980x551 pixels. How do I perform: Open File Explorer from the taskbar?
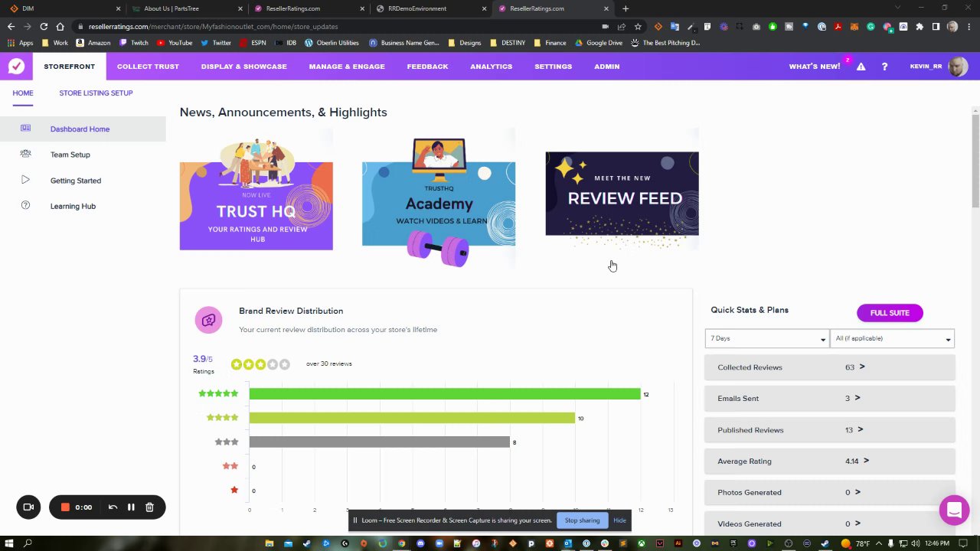pyautogui.click(x=269, y=543)
